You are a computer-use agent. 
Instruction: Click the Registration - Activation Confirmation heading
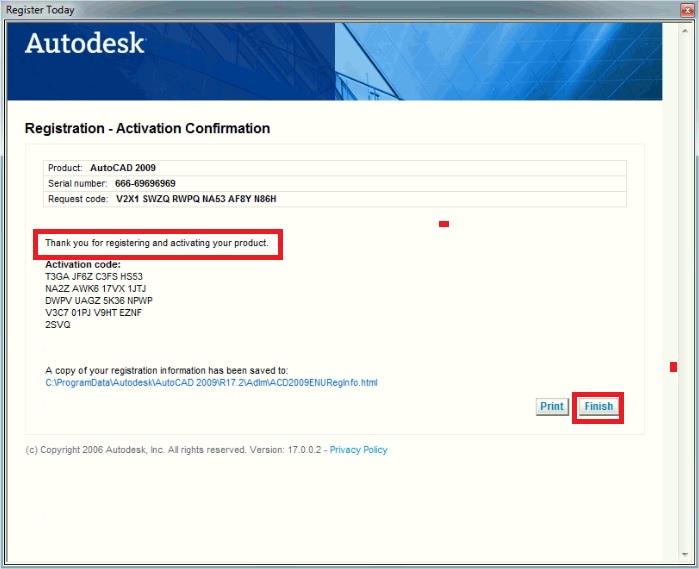pos(147,129)
